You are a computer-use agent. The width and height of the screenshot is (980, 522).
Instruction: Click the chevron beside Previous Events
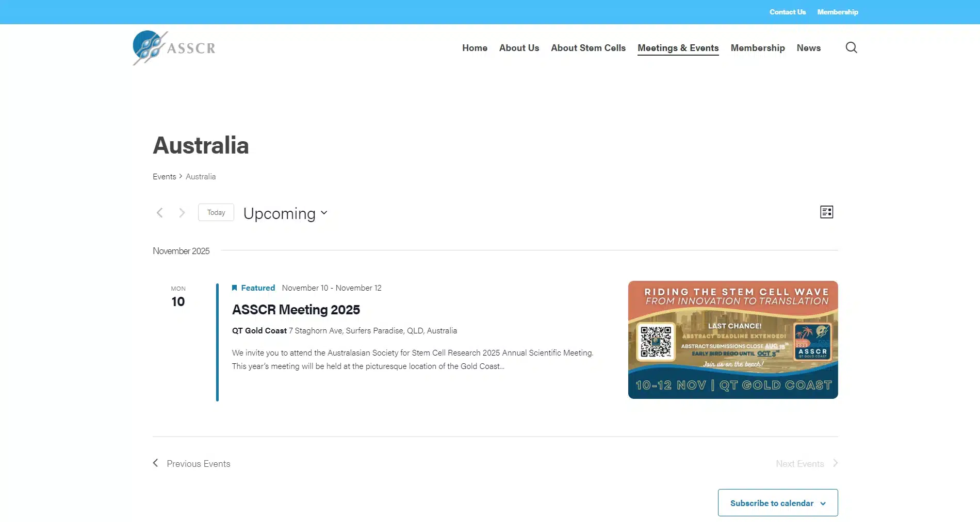click(x=155, y=463)
